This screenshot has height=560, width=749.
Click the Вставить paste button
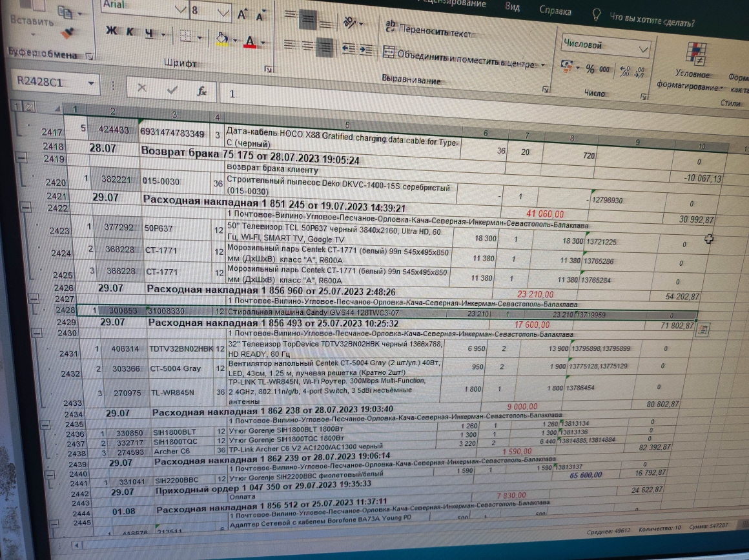point(32,19)
